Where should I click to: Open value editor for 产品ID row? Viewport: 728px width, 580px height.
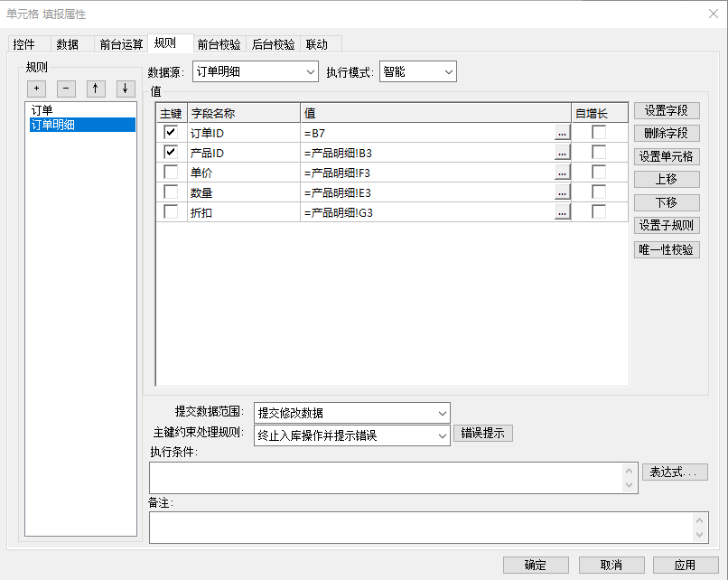click(x=563, y=153)
